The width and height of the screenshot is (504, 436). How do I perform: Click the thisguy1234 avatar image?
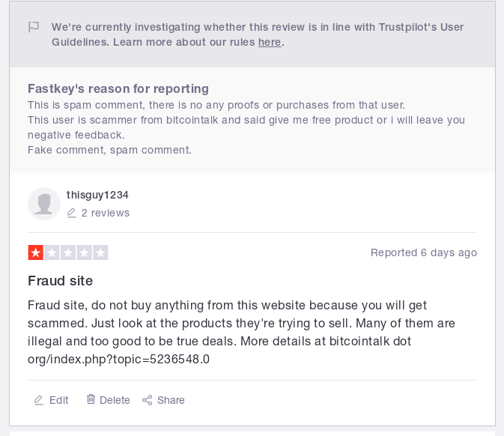tap(44, 204)
